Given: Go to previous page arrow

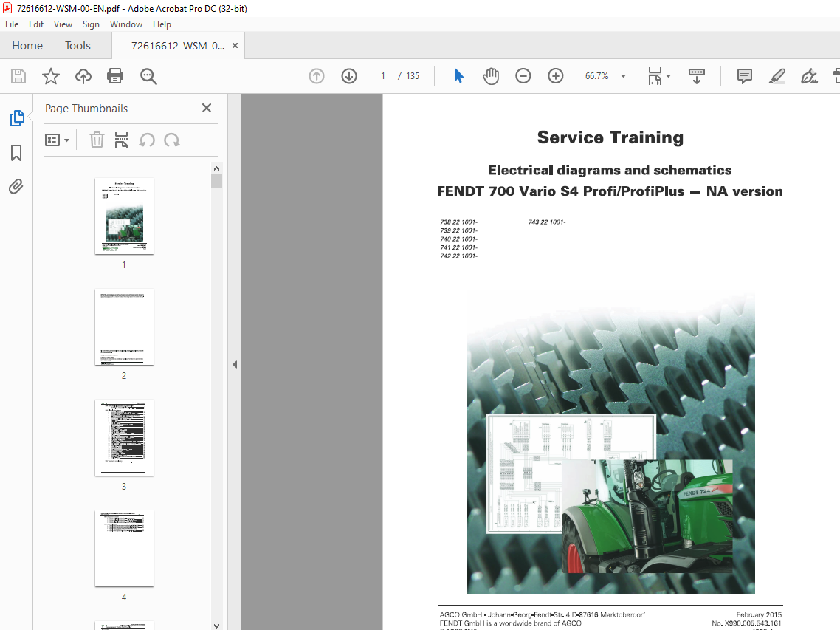Looking at the screenshot, I should (317, 76).
